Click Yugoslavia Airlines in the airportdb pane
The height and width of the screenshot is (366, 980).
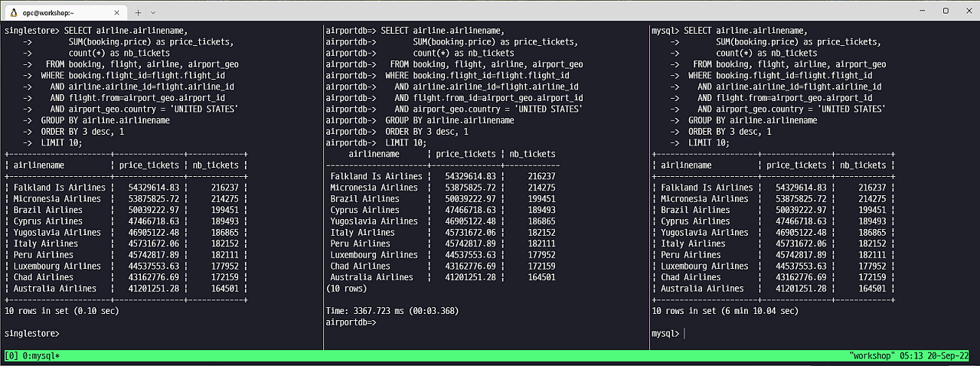374,221
